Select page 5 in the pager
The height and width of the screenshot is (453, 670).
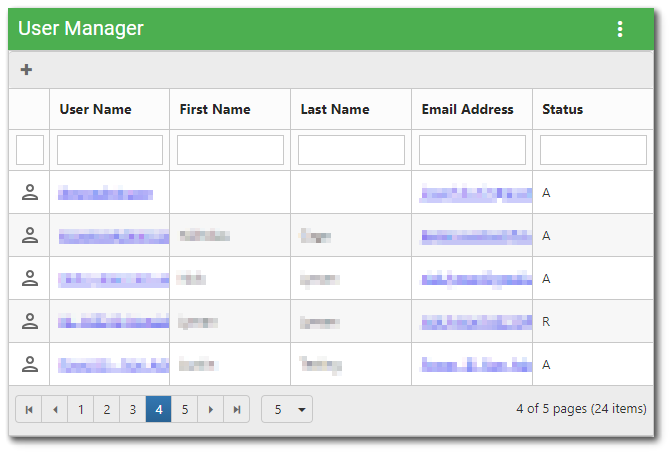pos(184,409)
